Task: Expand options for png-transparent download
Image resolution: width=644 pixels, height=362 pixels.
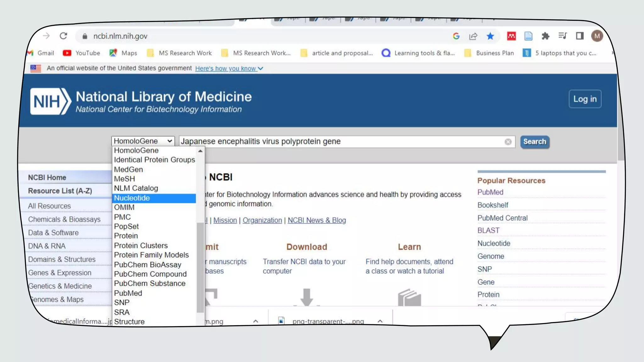Action: [380, 321]
